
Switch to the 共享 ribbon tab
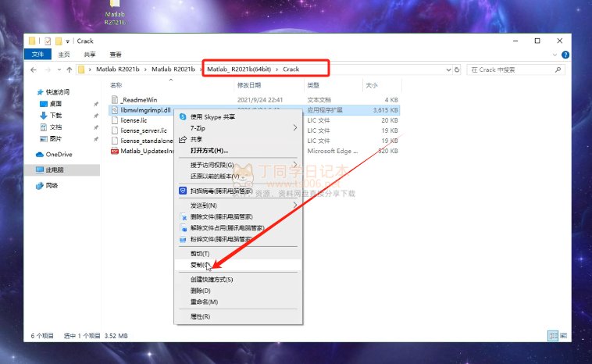(x=90, y=55)
